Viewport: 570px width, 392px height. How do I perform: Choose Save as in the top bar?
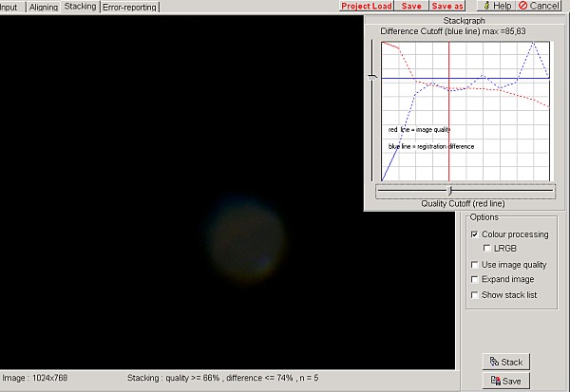click(447, 6)
